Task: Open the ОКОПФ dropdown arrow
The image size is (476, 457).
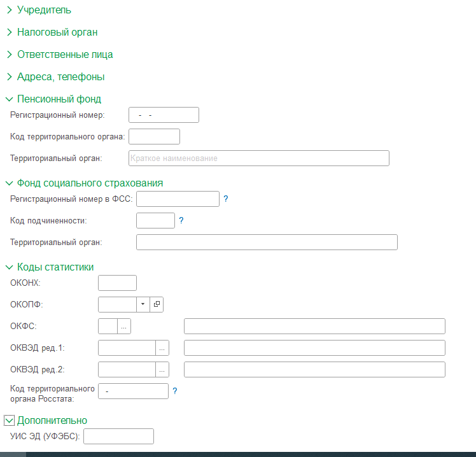Action: coord(143,304)
